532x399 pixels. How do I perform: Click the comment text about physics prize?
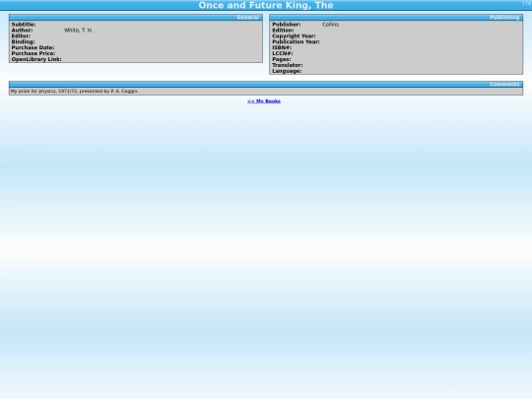74,92
